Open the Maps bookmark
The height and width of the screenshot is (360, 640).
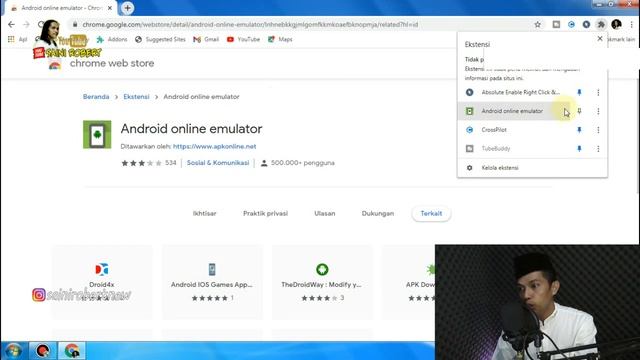[280, 40]
